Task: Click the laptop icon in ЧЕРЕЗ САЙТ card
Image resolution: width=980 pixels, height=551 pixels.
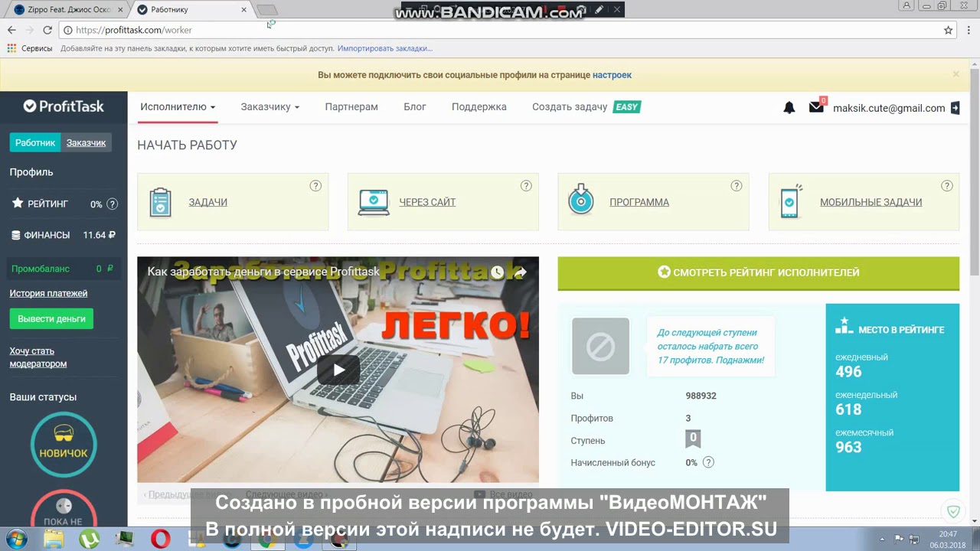Action: (374, 202)
